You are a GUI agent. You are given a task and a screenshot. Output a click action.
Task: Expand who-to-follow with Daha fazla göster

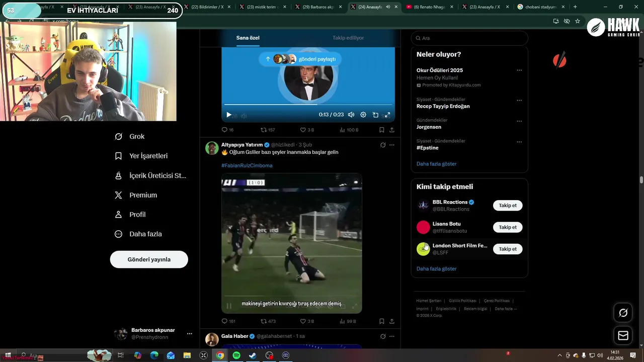click(x=437, y=269)
